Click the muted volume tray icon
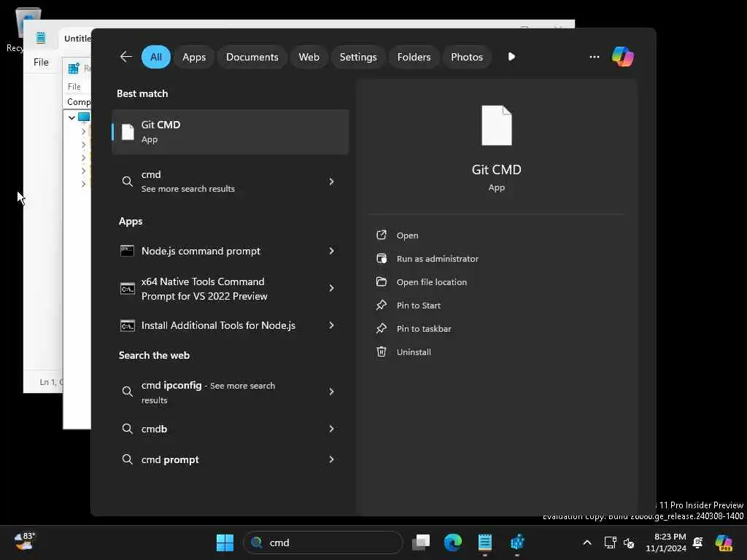The width and height of the screenshot is (747, 560). [x=629, y=542]
